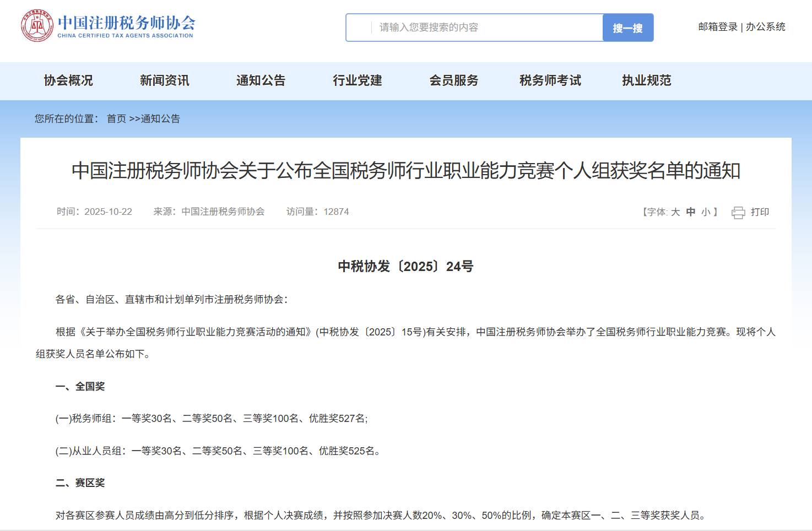The image size is (812, 531).
Task: Navigate to the 会员服务 section
Action: coord(453,80)
